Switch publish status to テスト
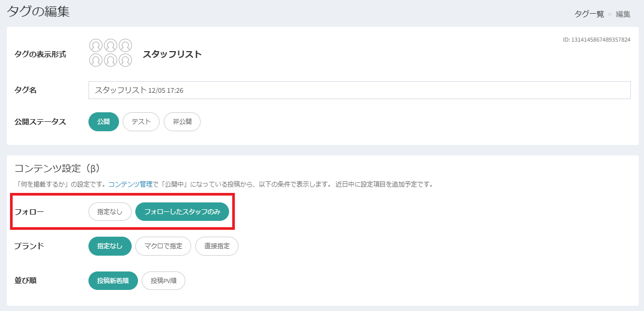Screen dimensions: 644x311 pyautogui.click(x=141, y=122)
